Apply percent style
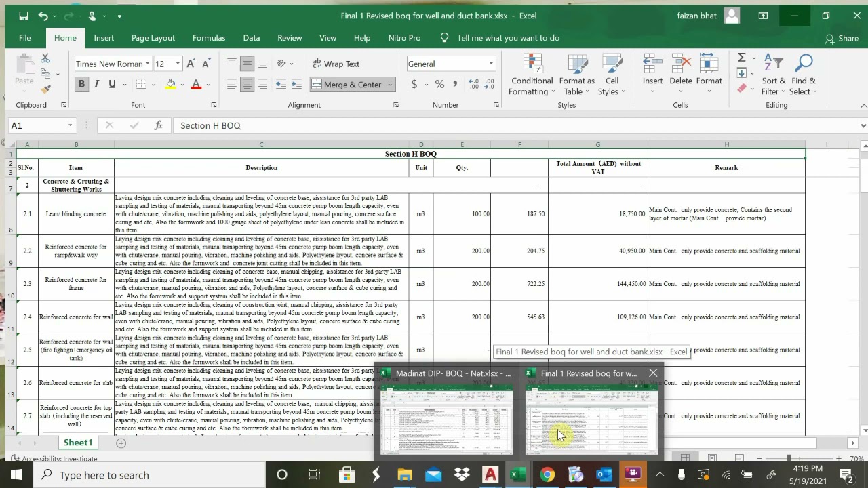This screenshot has height=488, width=868. coord(439,84)
